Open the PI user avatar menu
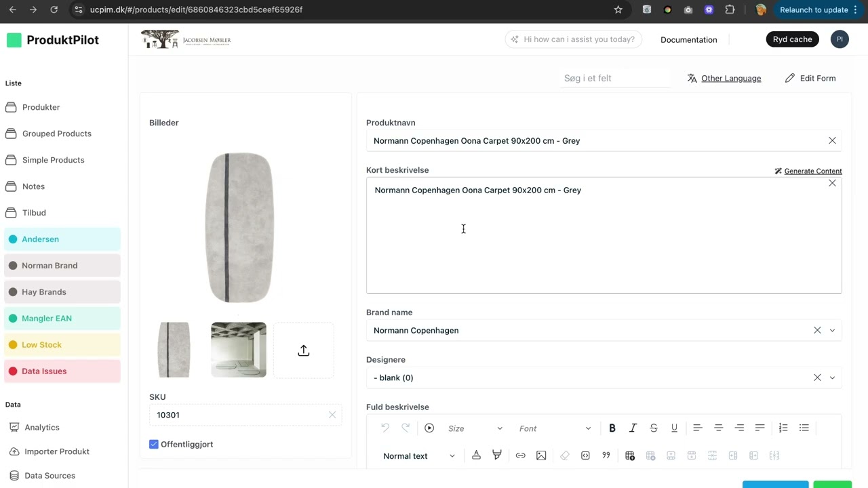The image size is (868, 488). coord(840,39)
